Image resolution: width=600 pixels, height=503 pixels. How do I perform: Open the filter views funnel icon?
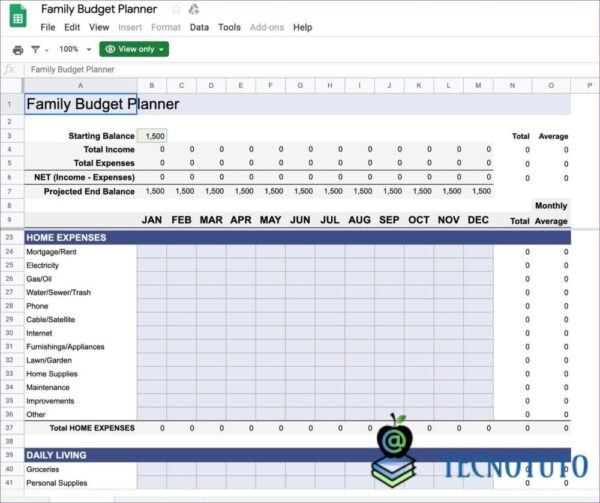click(37, 49)
